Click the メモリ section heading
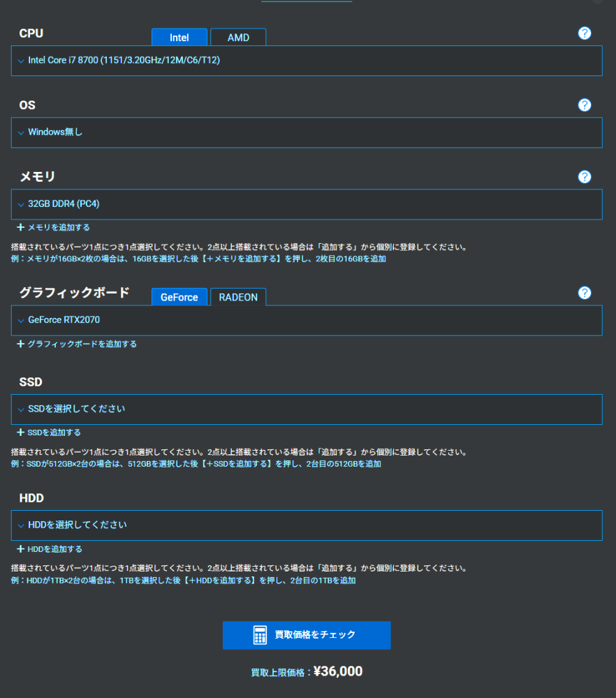Viewport: 616px width, 698px height. (38, 177)
